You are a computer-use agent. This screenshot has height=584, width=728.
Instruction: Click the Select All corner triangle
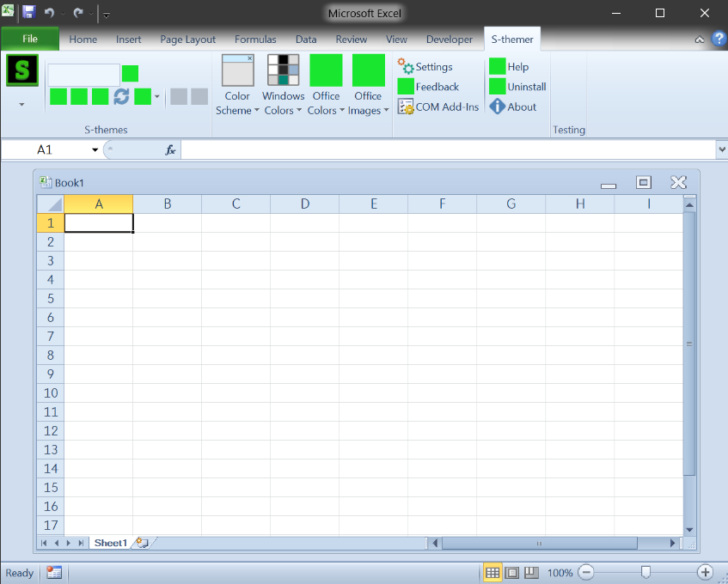pyautogui.click(x=51, y=204)
